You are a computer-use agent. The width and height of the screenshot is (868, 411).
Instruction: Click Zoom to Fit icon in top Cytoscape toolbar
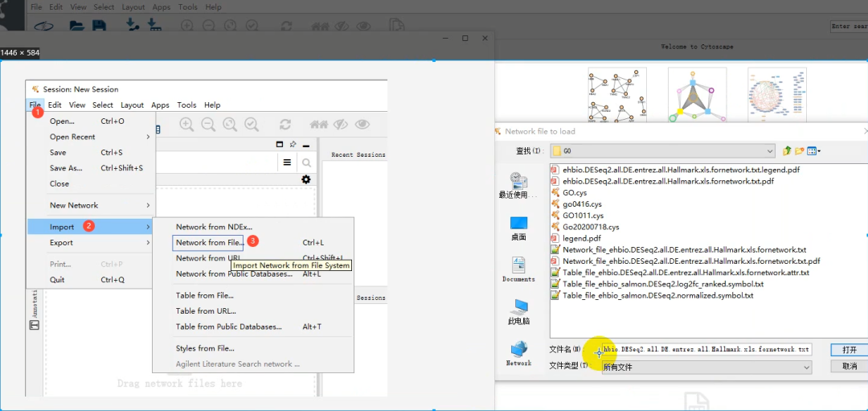(x=230, y=26)
